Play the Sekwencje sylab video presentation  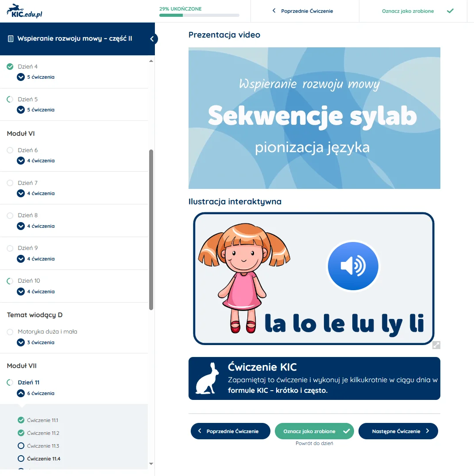(x=314, y=118)
